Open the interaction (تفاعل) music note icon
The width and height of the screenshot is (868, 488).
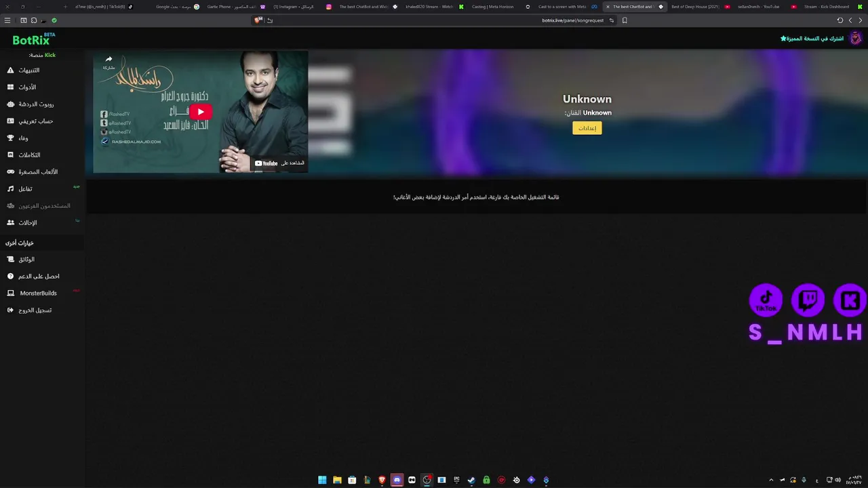pos(10,189)
